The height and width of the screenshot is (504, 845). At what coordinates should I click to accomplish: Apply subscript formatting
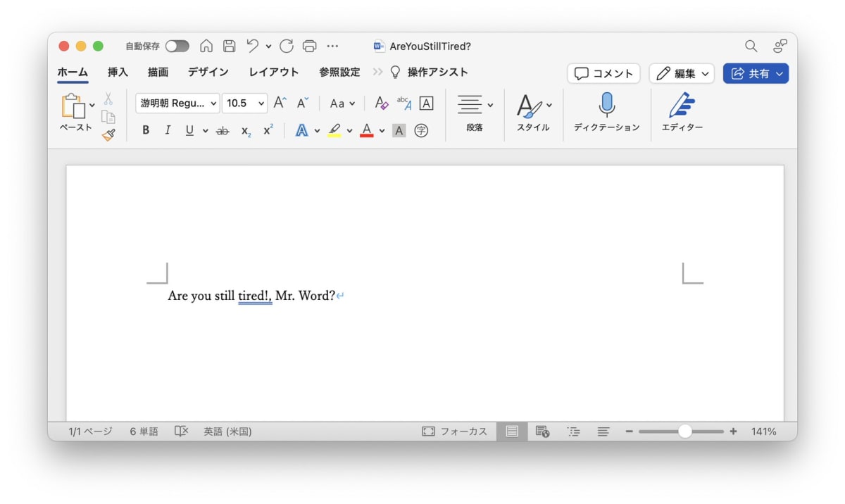coord(246,131)
